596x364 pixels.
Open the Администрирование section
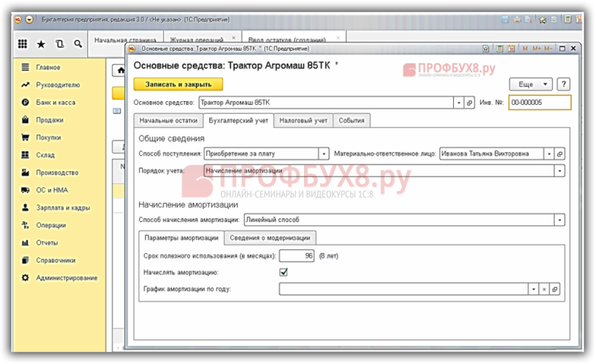66,278
